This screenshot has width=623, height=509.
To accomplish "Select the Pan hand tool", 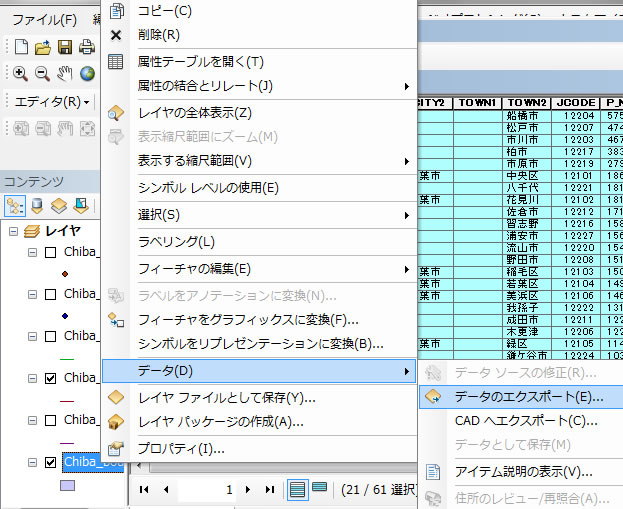I will point(65,73).
